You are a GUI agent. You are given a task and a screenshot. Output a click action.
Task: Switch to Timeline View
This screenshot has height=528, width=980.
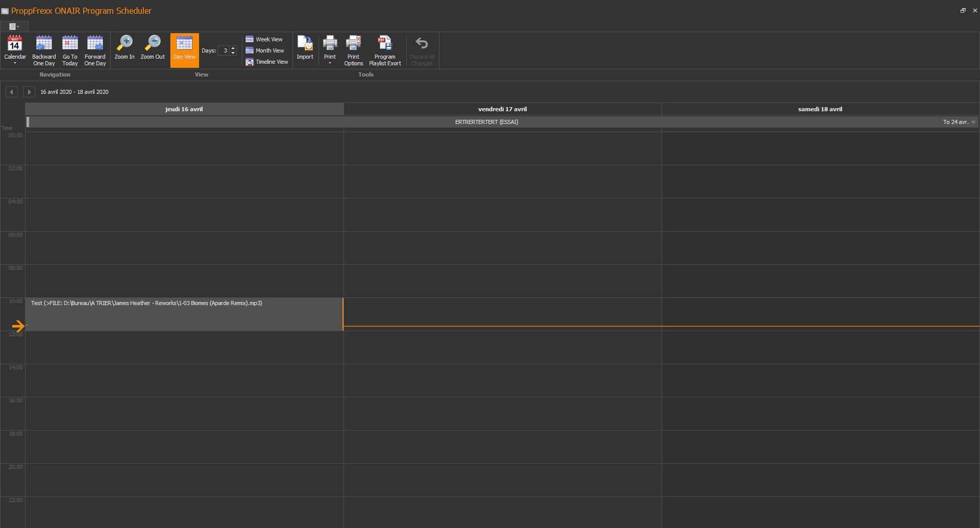267,62
